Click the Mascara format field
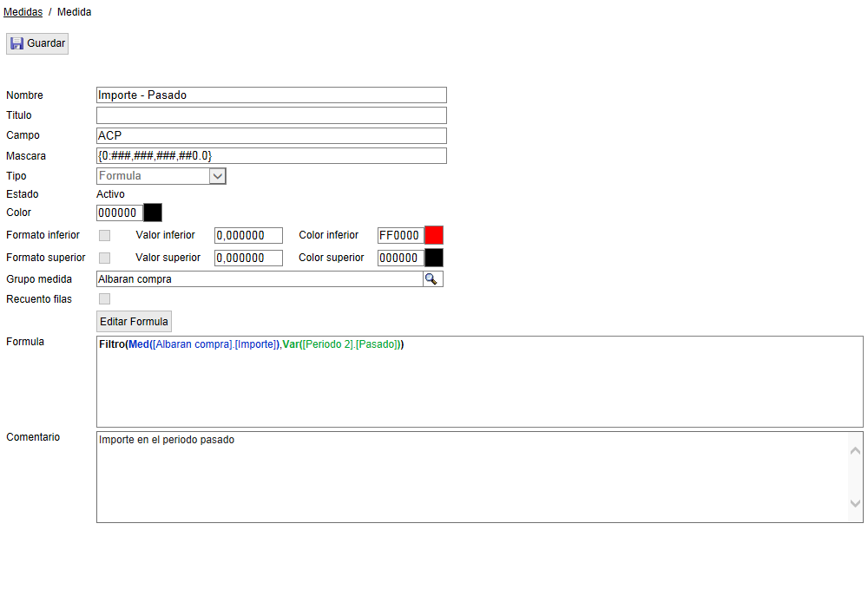 (x=271, y=156)
